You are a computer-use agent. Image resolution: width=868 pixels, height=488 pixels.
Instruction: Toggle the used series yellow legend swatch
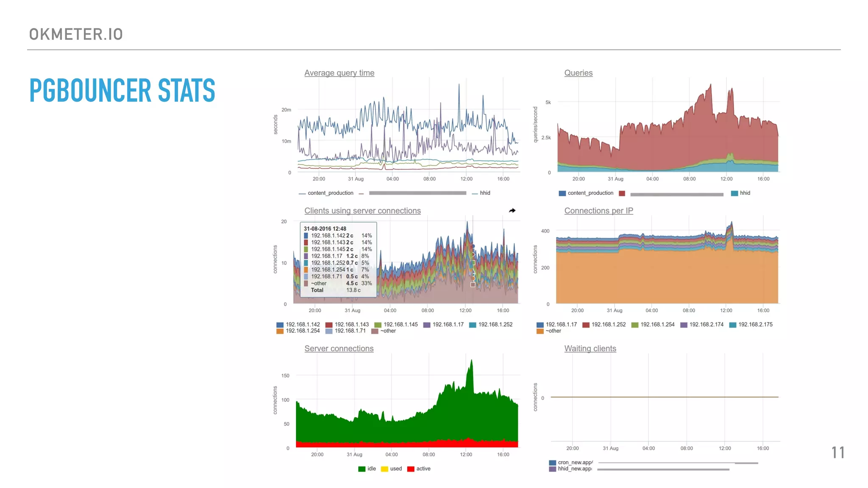[x=385, y=469]
